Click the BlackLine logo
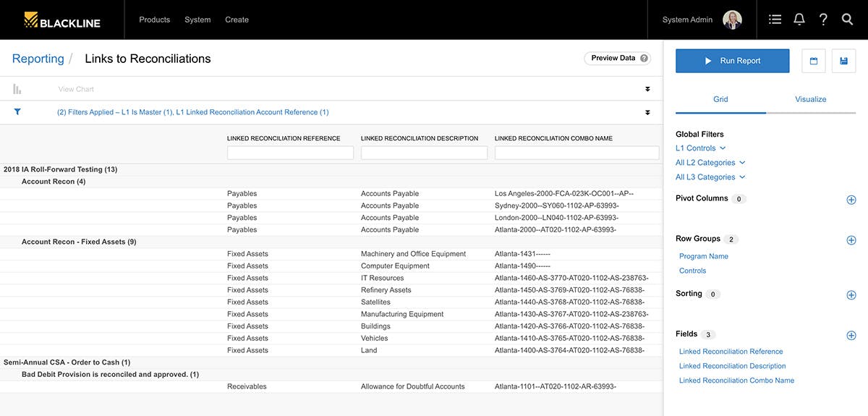868x416 pixels. click(62, 20)
